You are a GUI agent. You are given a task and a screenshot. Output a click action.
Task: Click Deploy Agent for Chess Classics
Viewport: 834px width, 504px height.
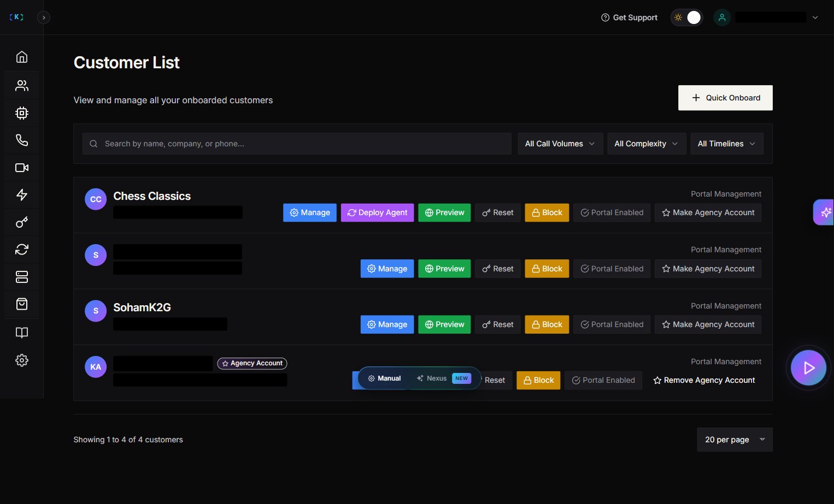(377, 212)
